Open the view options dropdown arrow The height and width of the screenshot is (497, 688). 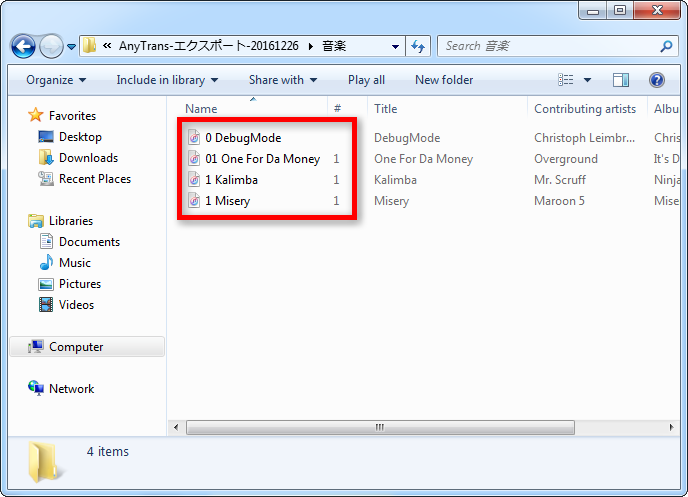click(x=587, y=80)
